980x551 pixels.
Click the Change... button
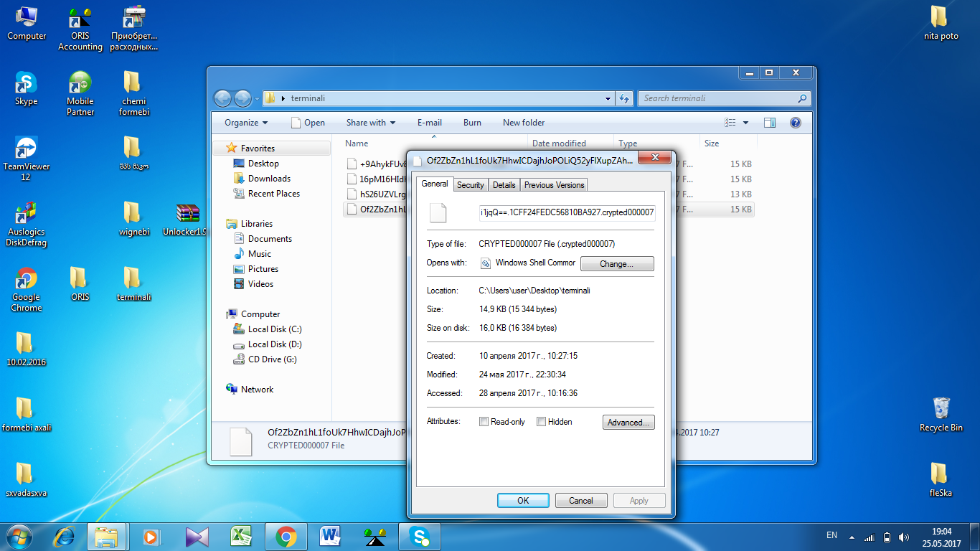click(x=616, y=264)
